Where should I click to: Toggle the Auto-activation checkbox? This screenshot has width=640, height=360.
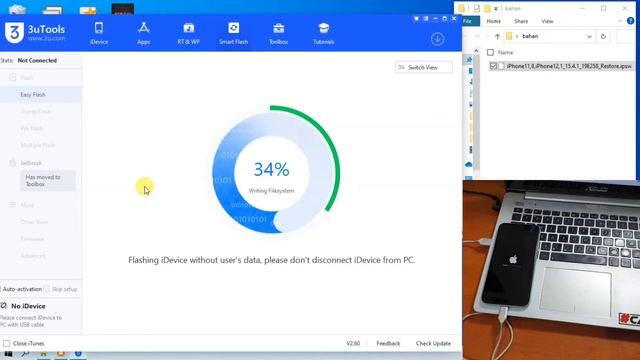click(1, 289)
